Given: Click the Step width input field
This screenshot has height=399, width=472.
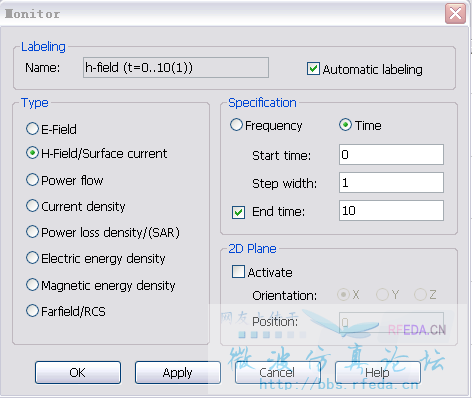Looking at the screenshot, I should (391, 183).
